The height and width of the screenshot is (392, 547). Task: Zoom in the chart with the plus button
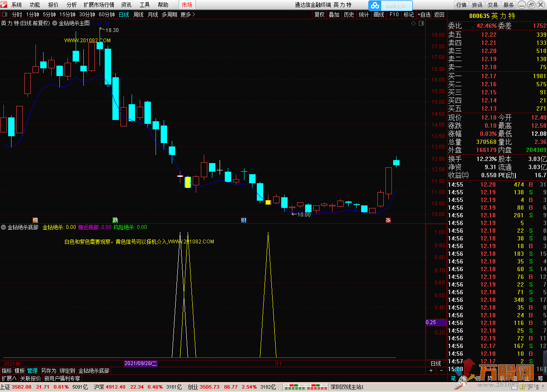pos(431,371)
